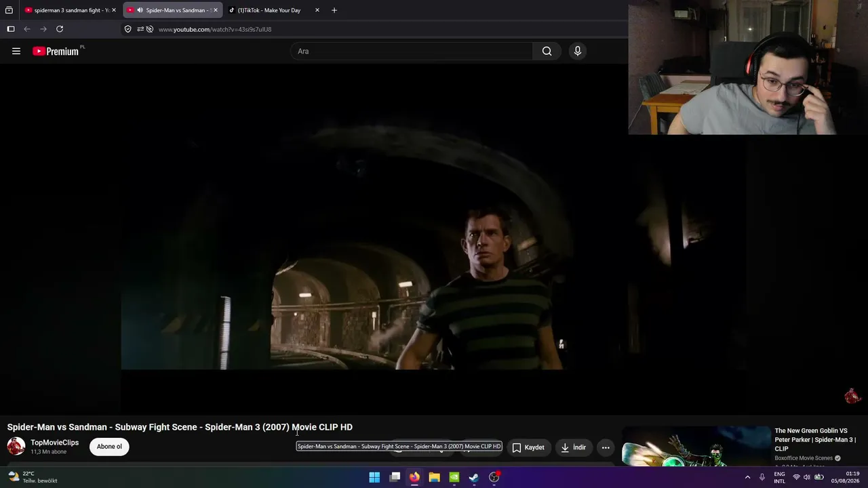This screenshot has width=868, height=488.
Task: Open the OBS taskbar icon with red dot
Action: tap(494, 477)
